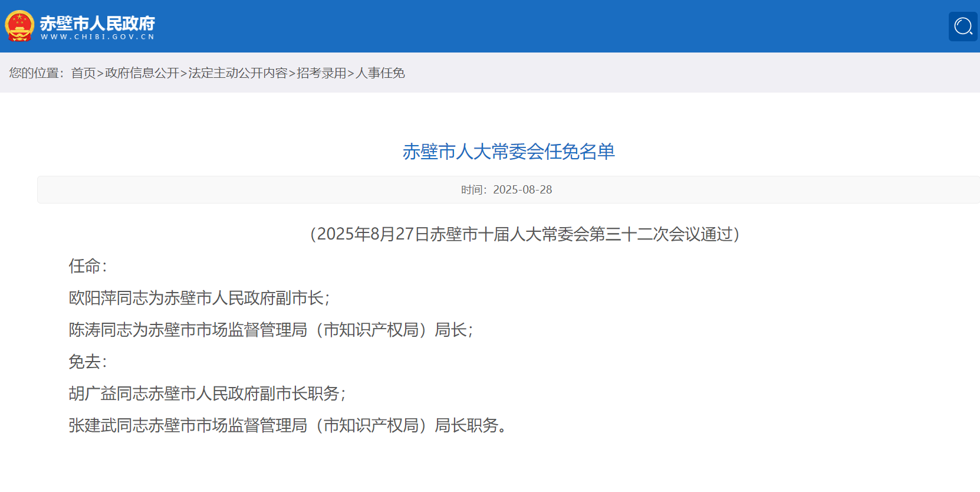Click 您的位置： label
Viewport: 980px width, 492px height.
pos(37,73)
